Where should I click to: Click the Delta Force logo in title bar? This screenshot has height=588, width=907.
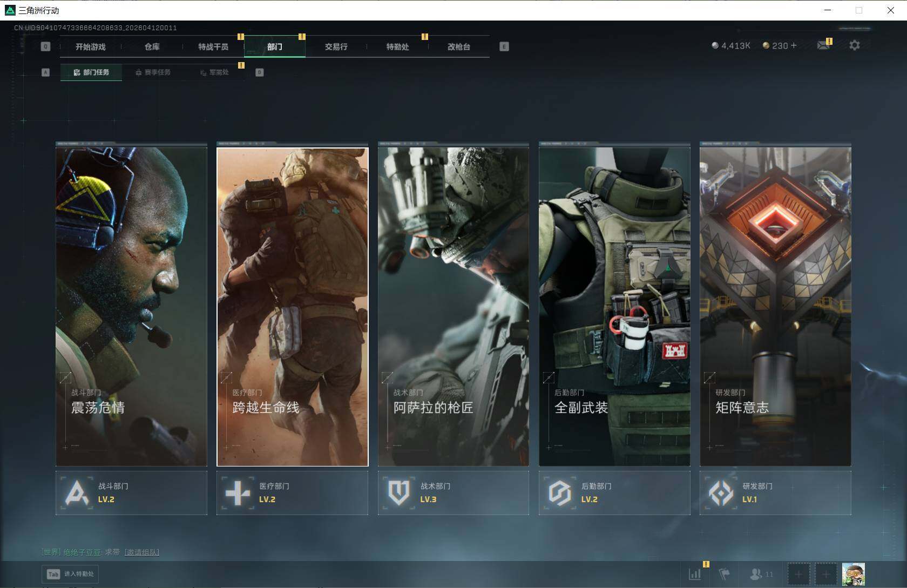tap(10, 10)
